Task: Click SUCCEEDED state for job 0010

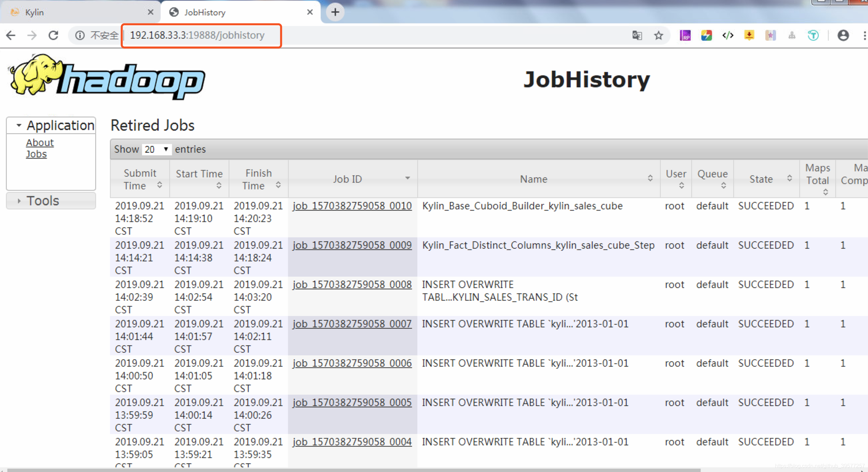Action: pyautogui.click(x=766, y=206)
